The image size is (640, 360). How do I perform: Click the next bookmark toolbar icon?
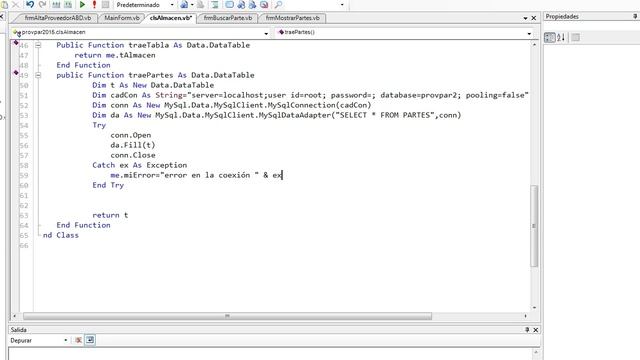pos(253,4)
